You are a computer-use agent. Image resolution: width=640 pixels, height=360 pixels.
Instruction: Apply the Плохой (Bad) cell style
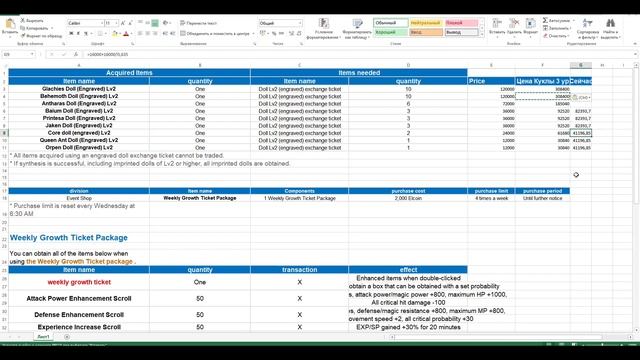[461, 23]
